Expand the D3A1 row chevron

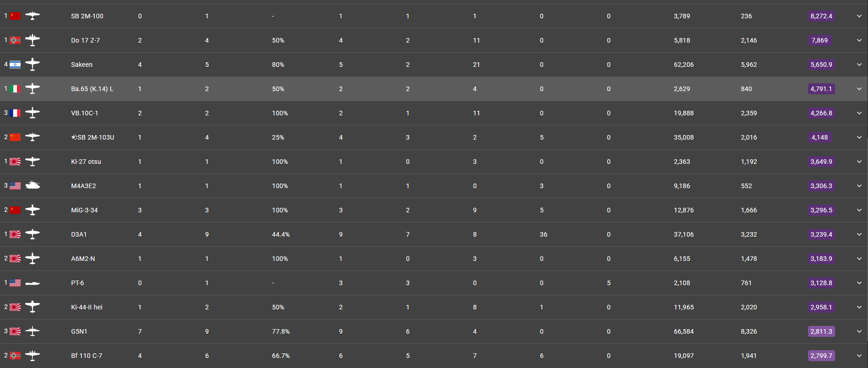[x=859, y=234]
